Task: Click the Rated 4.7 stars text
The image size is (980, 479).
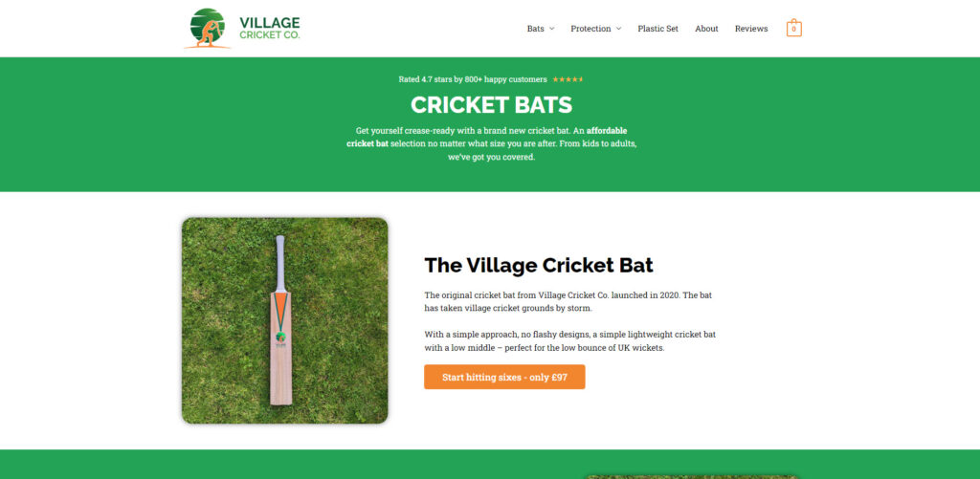Action: pyautogui.click(x=473, y=79)
